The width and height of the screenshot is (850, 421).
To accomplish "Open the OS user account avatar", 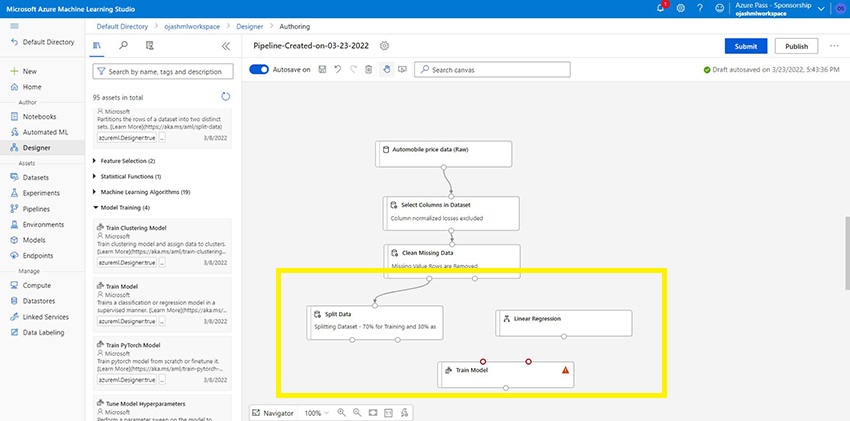I will point(841,8).
